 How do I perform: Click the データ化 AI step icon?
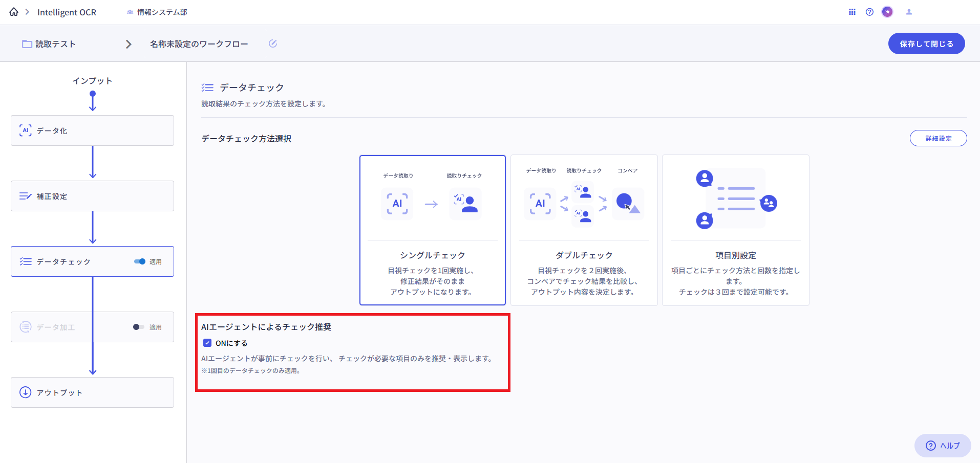point(25,130)
